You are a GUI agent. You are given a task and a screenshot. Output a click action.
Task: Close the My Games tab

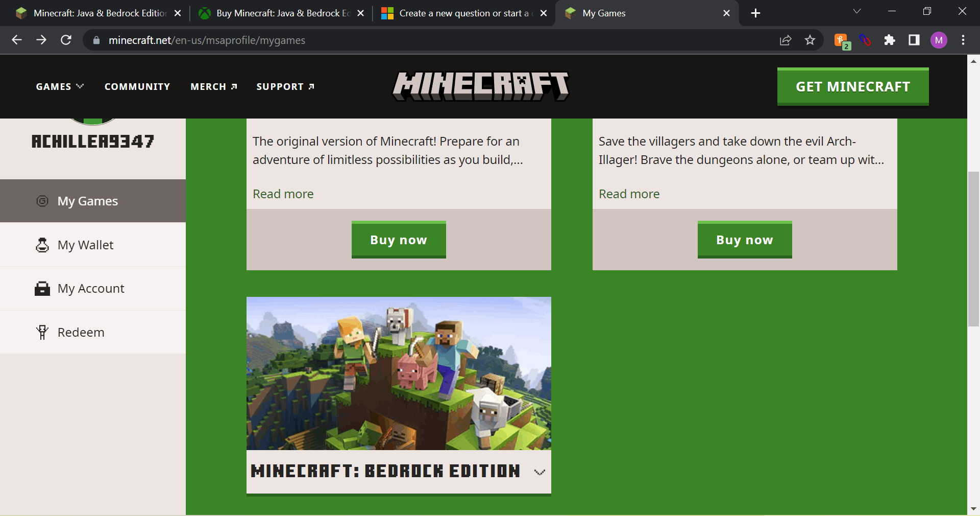click(727, 13)
